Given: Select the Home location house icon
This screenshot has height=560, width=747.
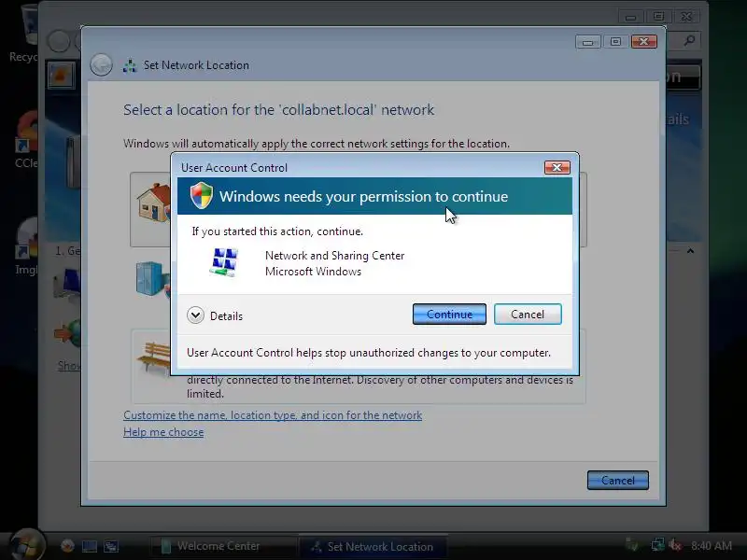Looking at the screenshot, I should tap(153, 203).
